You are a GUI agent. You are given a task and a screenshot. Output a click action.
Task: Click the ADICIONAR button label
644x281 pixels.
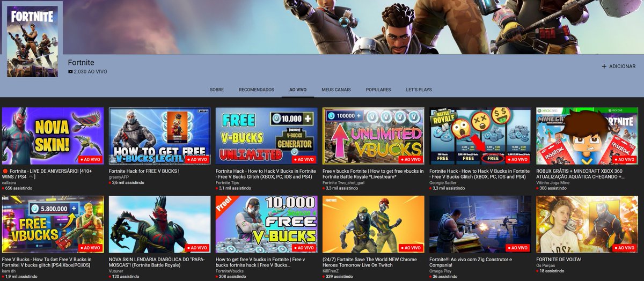click(623, 66)
